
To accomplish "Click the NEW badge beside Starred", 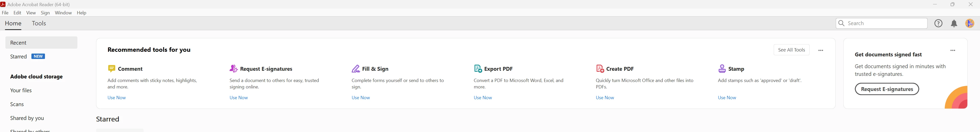I will 38,56.
